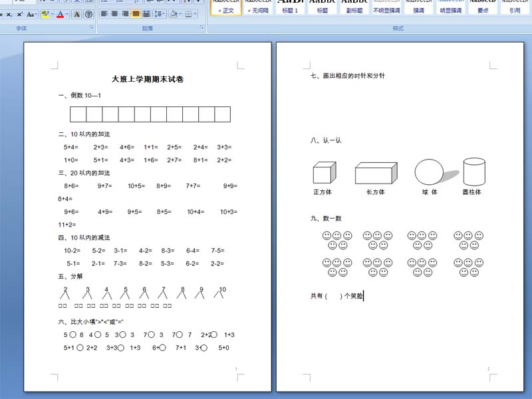Click the heading 七、画出相应的时针和分针
This screenshot has height=399, width=532.
[x=347, y=76]
